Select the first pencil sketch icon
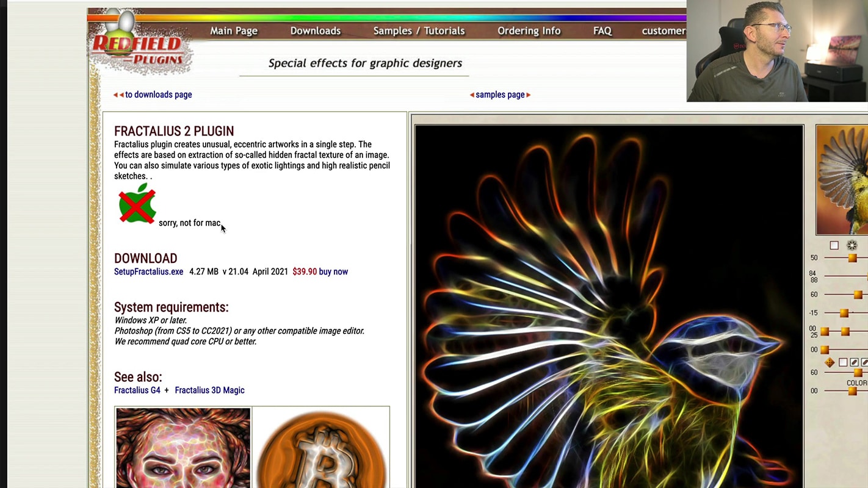868x488 pixels. click(x=854, y=362)
